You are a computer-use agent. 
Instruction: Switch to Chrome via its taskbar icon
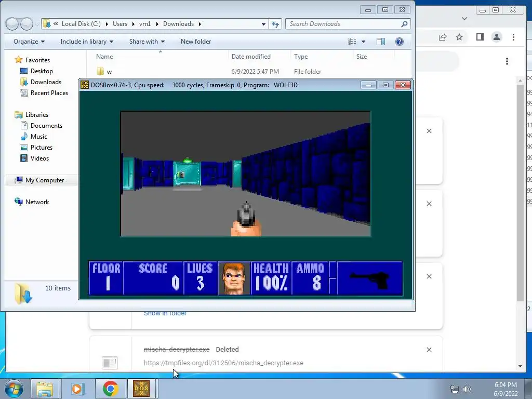110,389
